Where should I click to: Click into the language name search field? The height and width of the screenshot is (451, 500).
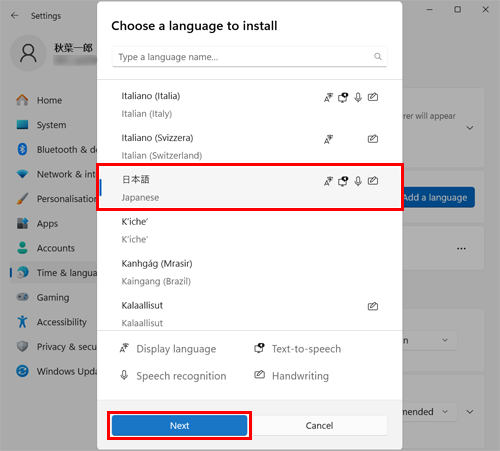[249, 57]
